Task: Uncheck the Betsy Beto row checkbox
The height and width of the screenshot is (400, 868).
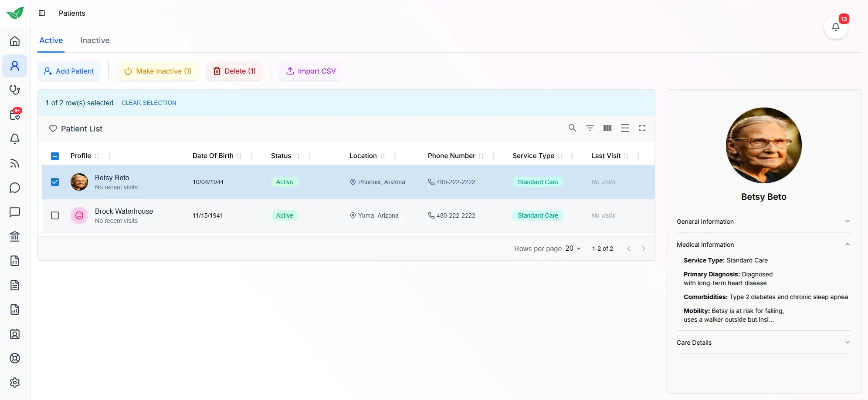Action: click(x=55, y=182)
